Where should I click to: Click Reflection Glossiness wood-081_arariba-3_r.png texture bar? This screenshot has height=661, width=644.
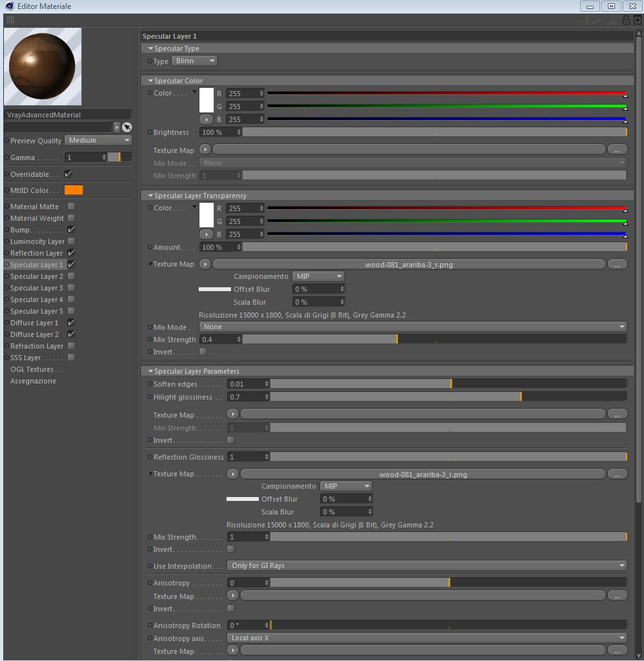click(x=423, y=474)
